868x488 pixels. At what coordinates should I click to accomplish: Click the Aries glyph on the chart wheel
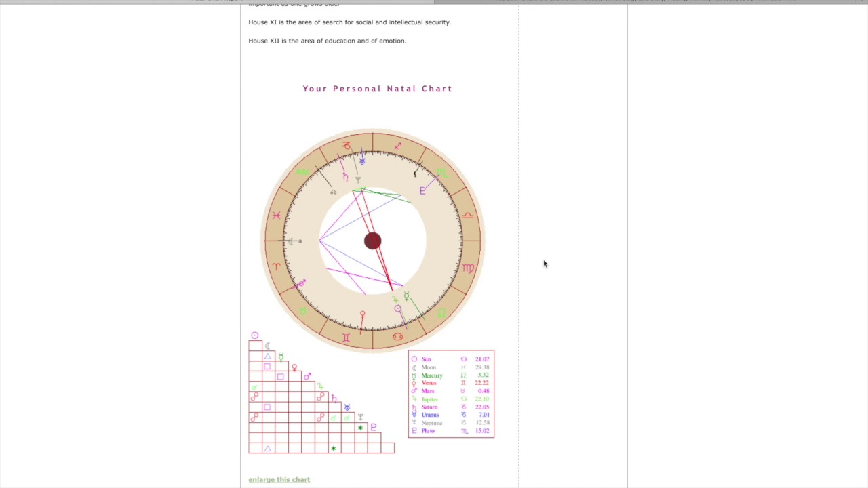click(x=276, y=267)
